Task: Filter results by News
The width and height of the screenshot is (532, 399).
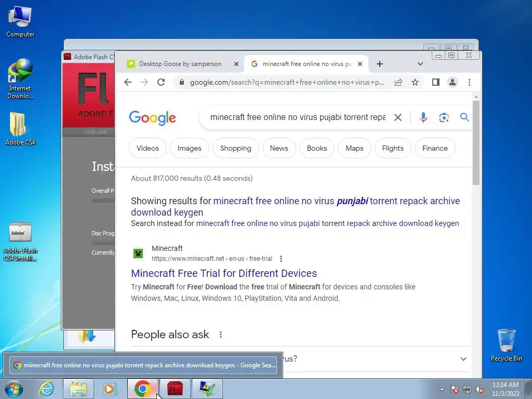Action: pyautogui.click(x=279, y=148)
